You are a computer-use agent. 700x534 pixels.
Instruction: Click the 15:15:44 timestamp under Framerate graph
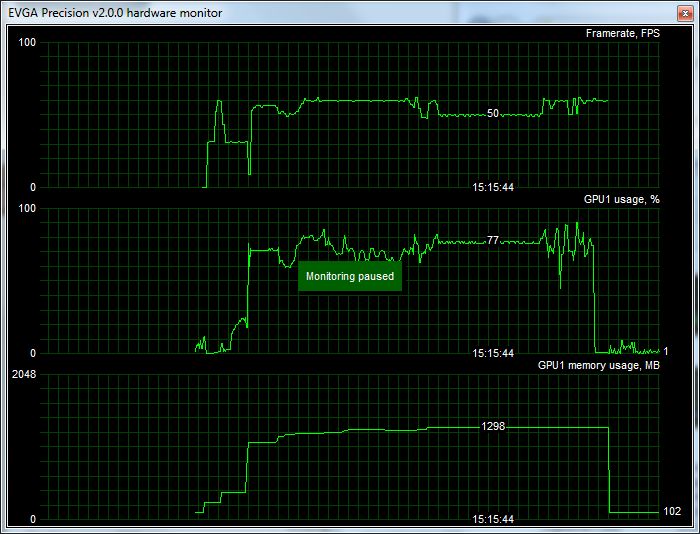click(x=493, y=187)
